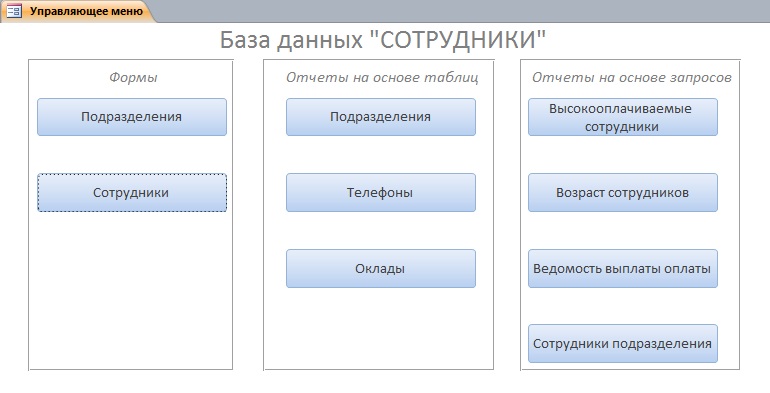770x393 pixels.
Task: Click the Отчеты на основе таблиц label
Action: tap(382, 77)
